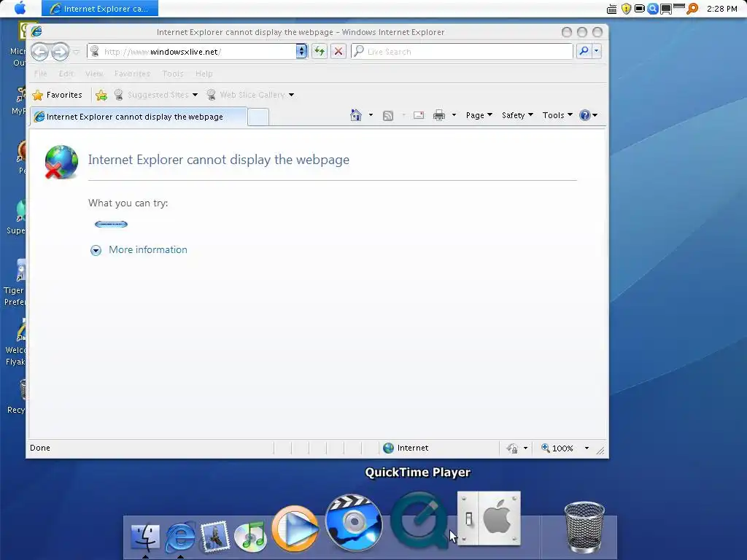Screen dimensions: 747x560
Task: Open the Mail stamp icon in dock
Action: pyautogui.click(x=215, y=536)
